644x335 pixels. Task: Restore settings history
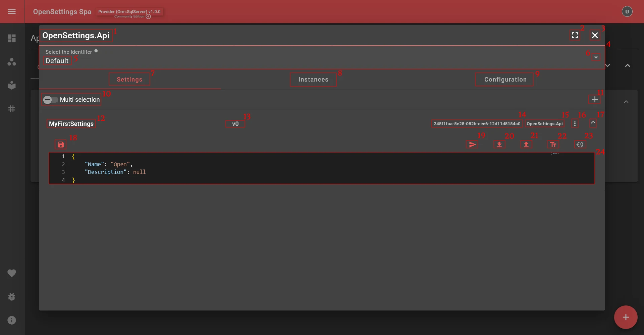580,144
